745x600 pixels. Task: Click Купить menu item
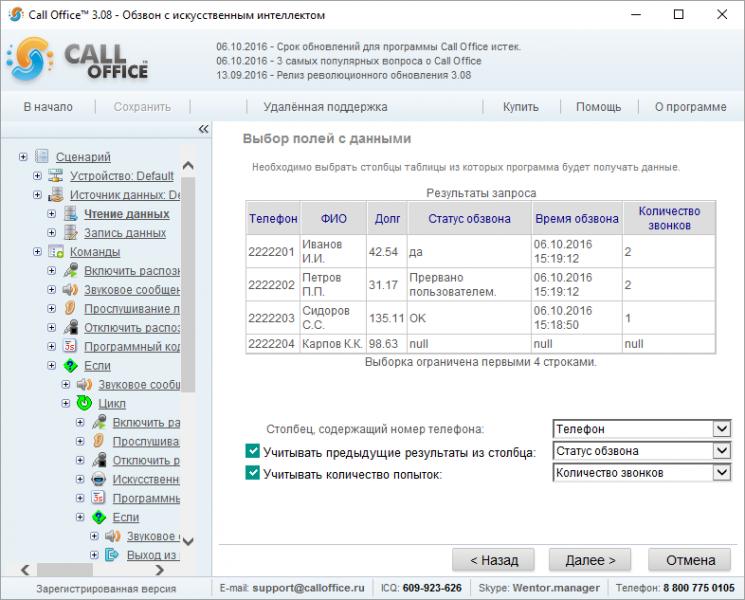pos(521,107)
